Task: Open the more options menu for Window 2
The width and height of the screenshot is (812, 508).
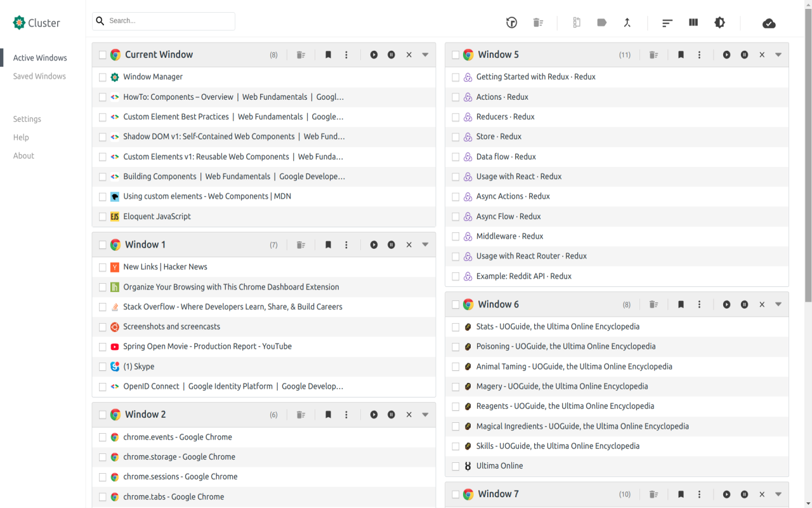Action: 346,414
